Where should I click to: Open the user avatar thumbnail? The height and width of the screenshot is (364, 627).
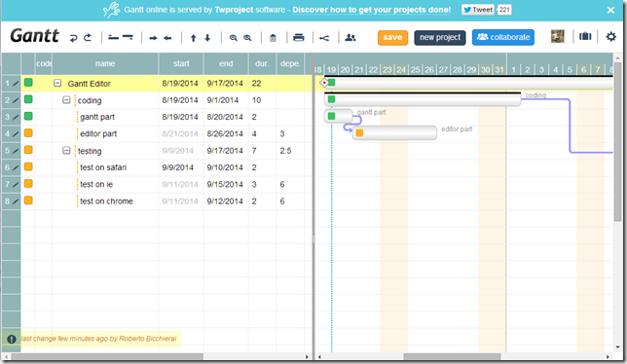tap(558, 37)
